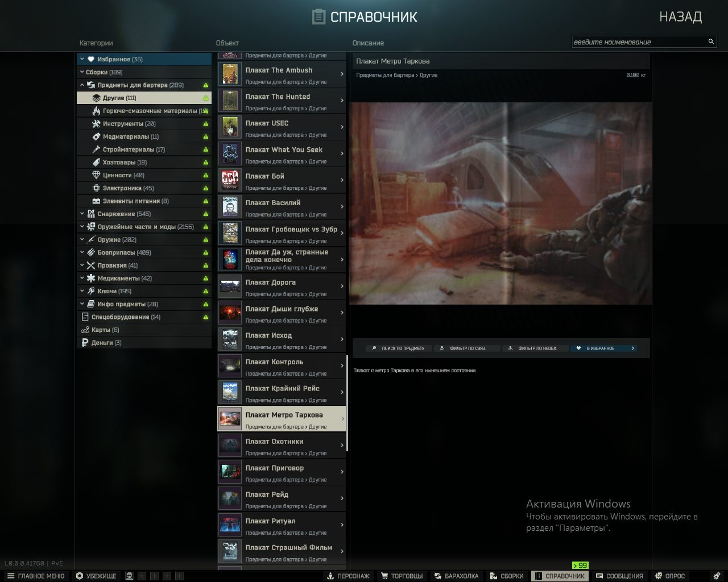728x582 pixels.
Task: Click the ФИЛЬТР ПО НЕОБХ. button
Action: click(x=535, y=348)
